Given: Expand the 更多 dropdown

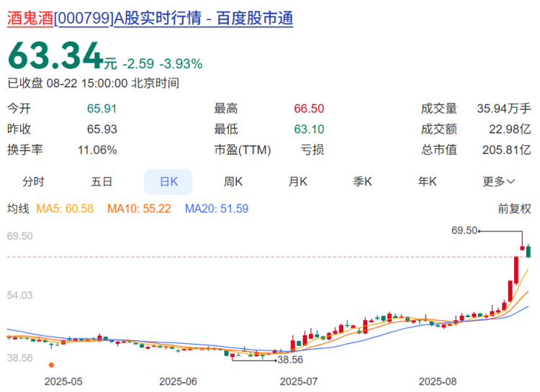Looking at the screenshot, I should 499,181.
